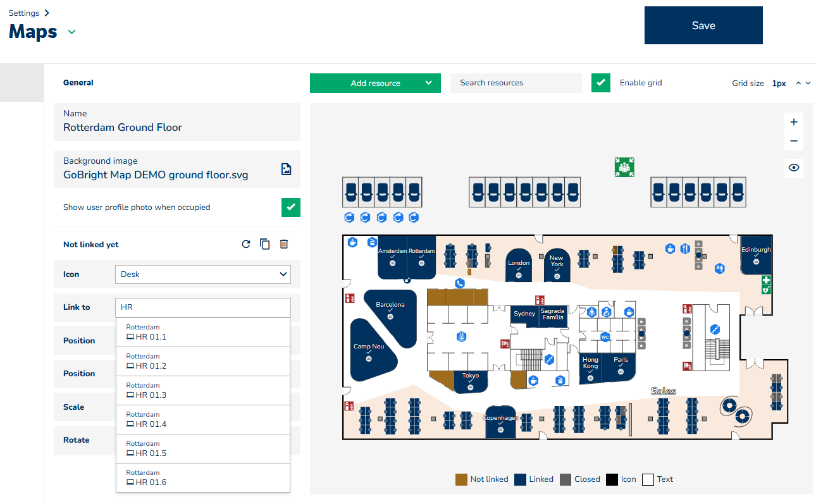Image resolution: width=816 pixels, height=504 pixels.
Task: Expand the Maps title dropdown chevron
Action: tap(71, 32)
